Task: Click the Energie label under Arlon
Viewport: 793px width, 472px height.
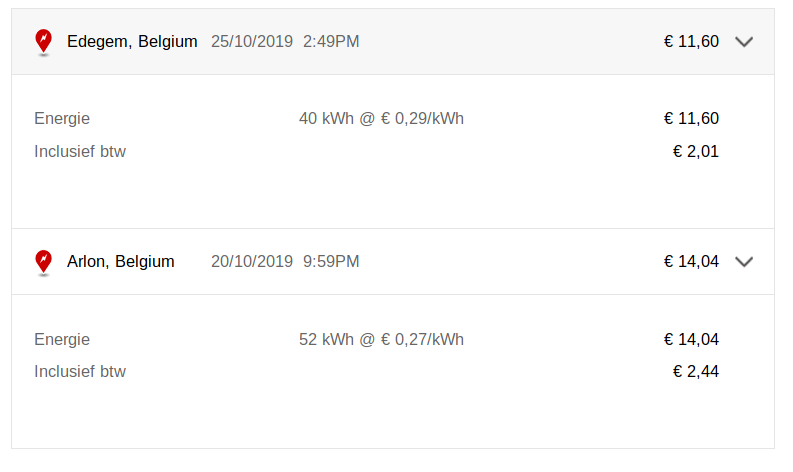Action: point(62,339)
